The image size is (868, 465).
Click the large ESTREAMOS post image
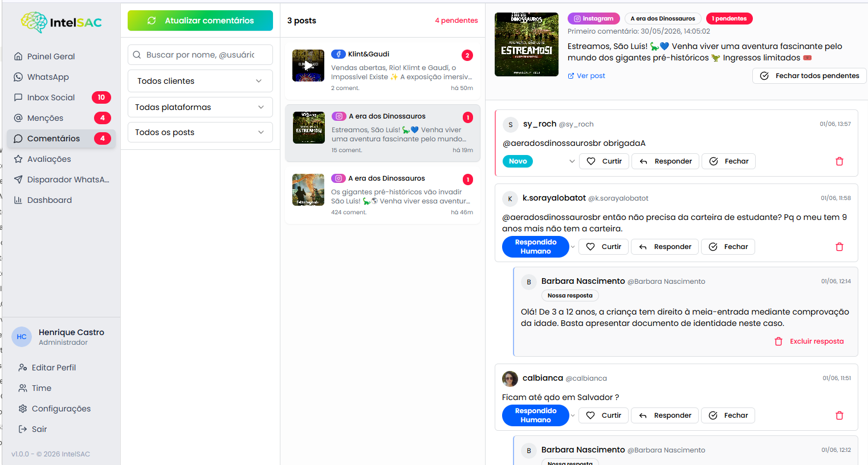(527, 44)
